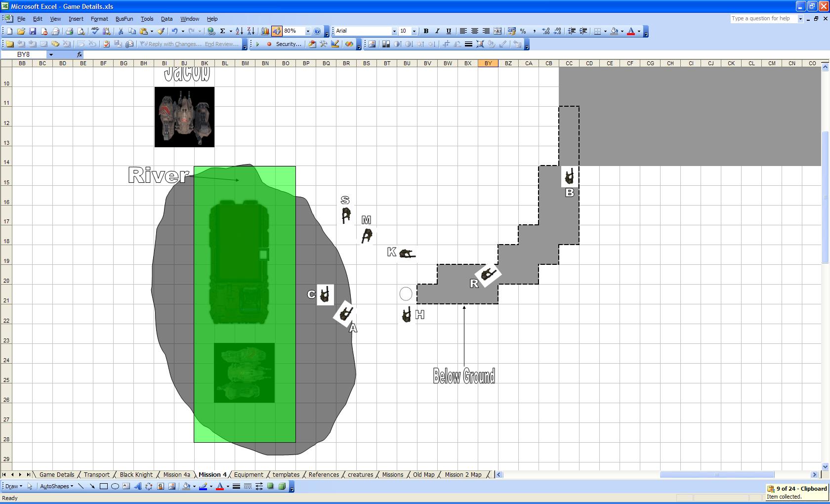830x504 pixels.
Task: Click the Copy icon
Action: tap(132, 31)
